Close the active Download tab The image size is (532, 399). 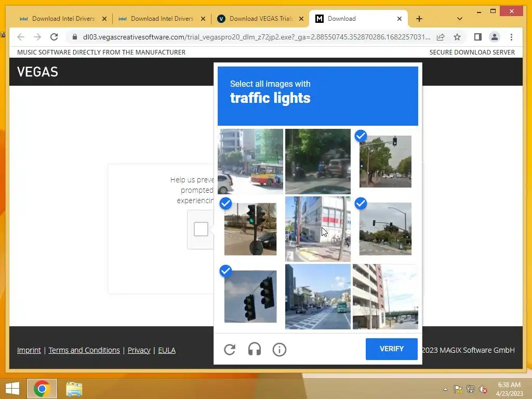click(400, 19)
